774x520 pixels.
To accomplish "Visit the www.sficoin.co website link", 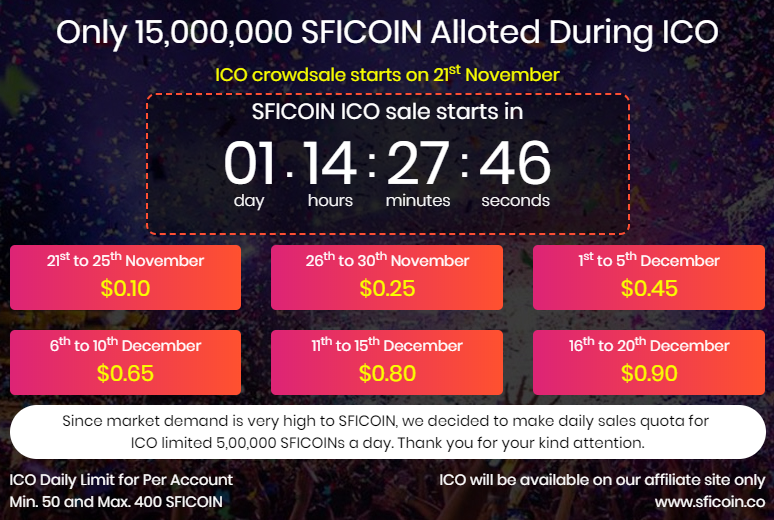I will coord(710,500).
